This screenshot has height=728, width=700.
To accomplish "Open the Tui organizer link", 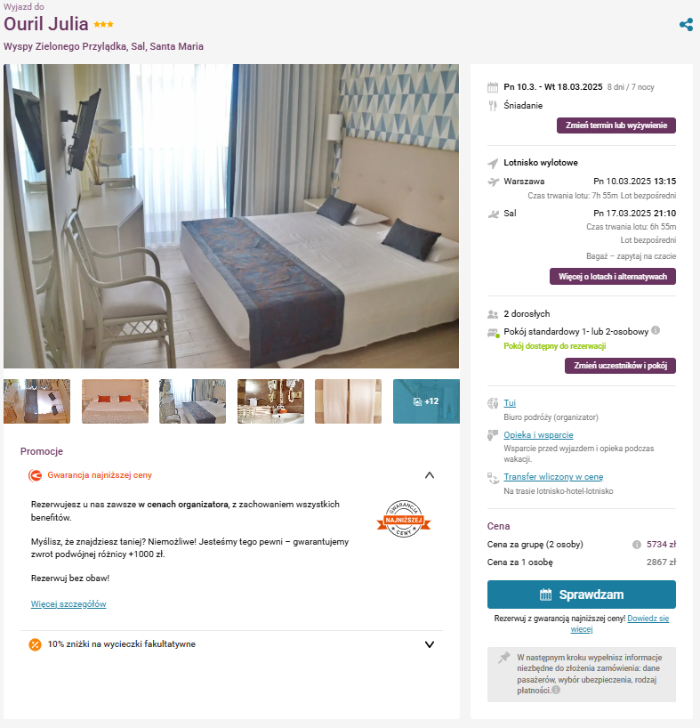I will [510, 403].
